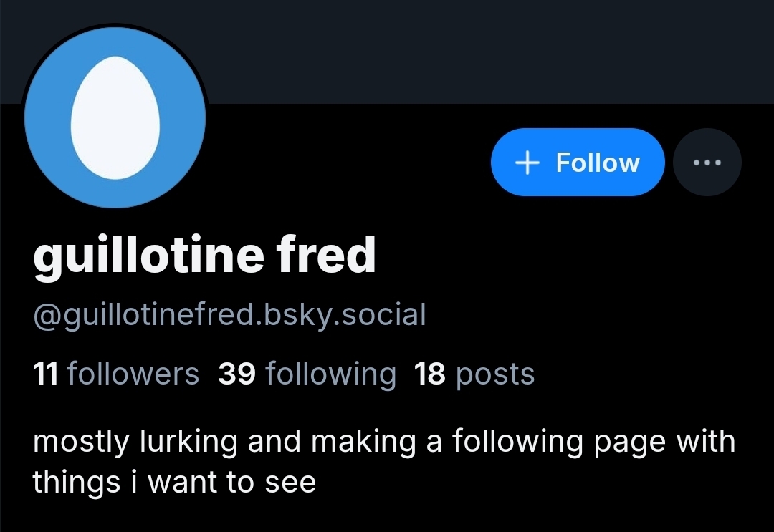Click the 18 posts count
774x532 pixels.
pos(474,374)
